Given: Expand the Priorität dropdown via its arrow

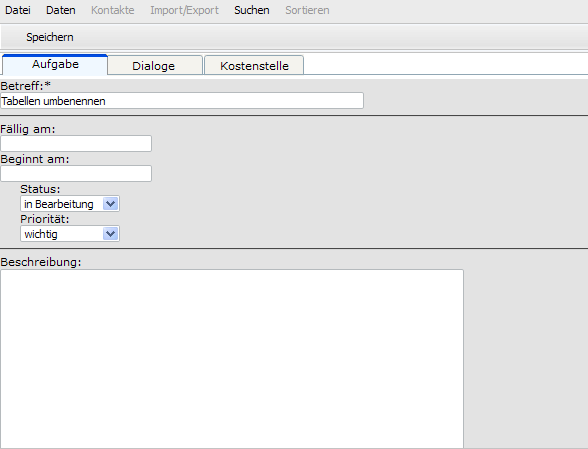Looking at the screenshot, I should pyautogui.click(x=110, y=234).
